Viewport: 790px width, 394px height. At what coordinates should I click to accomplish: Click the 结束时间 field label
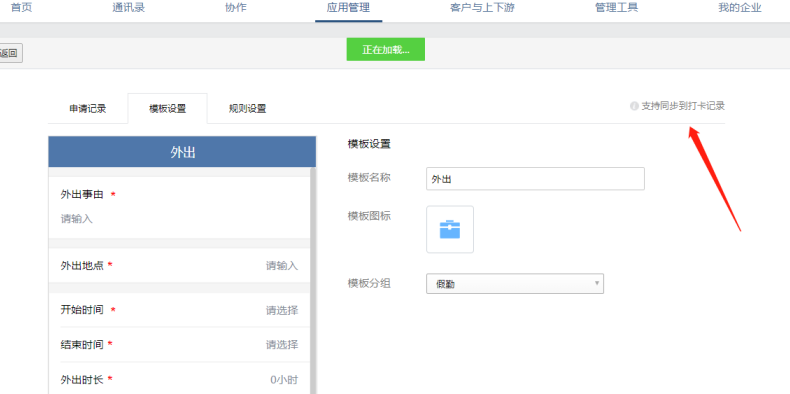[x=82, y=345]
